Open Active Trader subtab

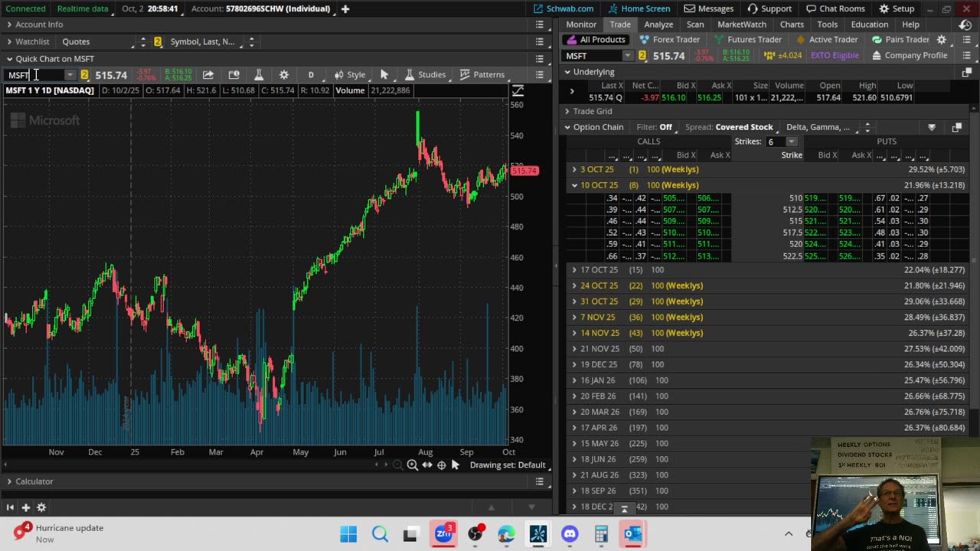[x=827, y=40]
